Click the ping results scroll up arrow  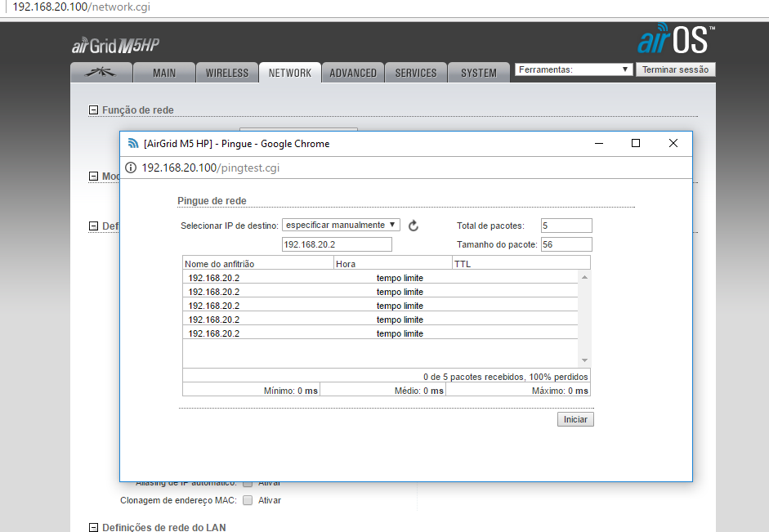point(584,278)
